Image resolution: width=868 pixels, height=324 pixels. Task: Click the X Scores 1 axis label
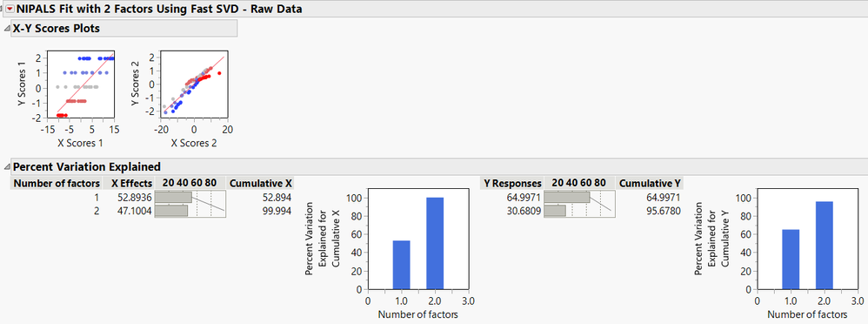click(x=80, y=144)
